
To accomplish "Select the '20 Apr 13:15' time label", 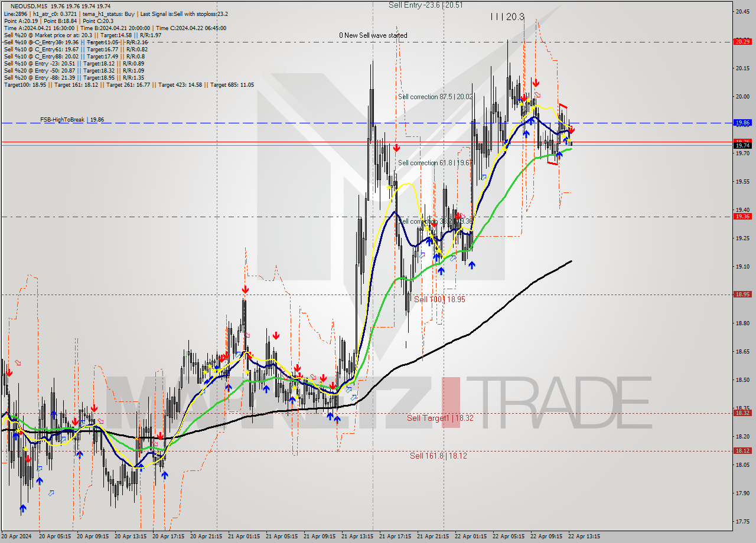I will coord(131,537).
